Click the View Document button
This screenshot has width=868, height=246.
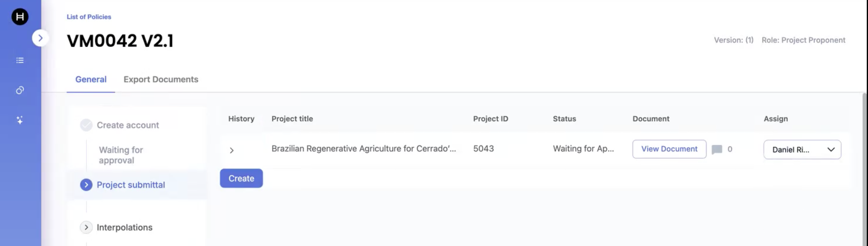(x=669, y=149)
